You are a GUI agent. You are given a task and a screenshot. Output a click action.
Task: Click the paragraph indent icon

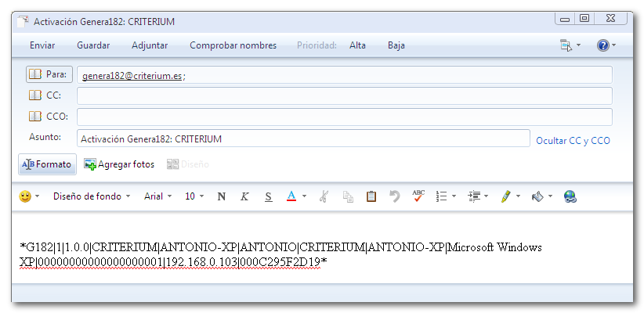[x=474, y=196]
